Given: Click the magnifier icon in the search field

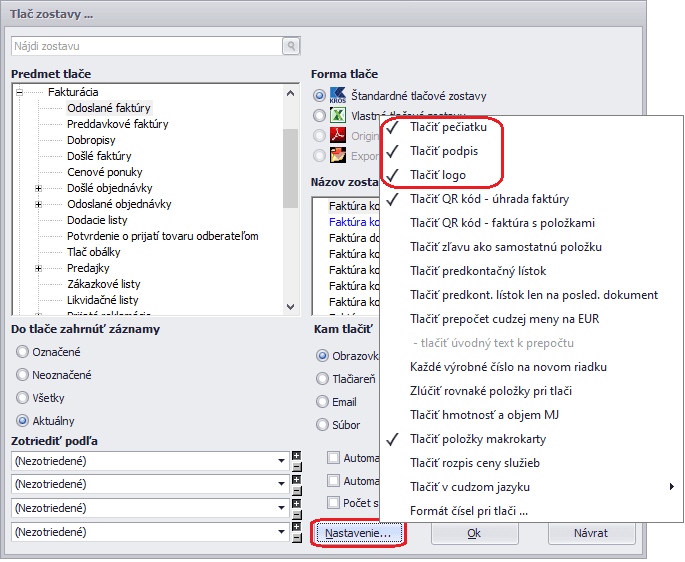Looking at the screenshot, I should tap(290, 46).
